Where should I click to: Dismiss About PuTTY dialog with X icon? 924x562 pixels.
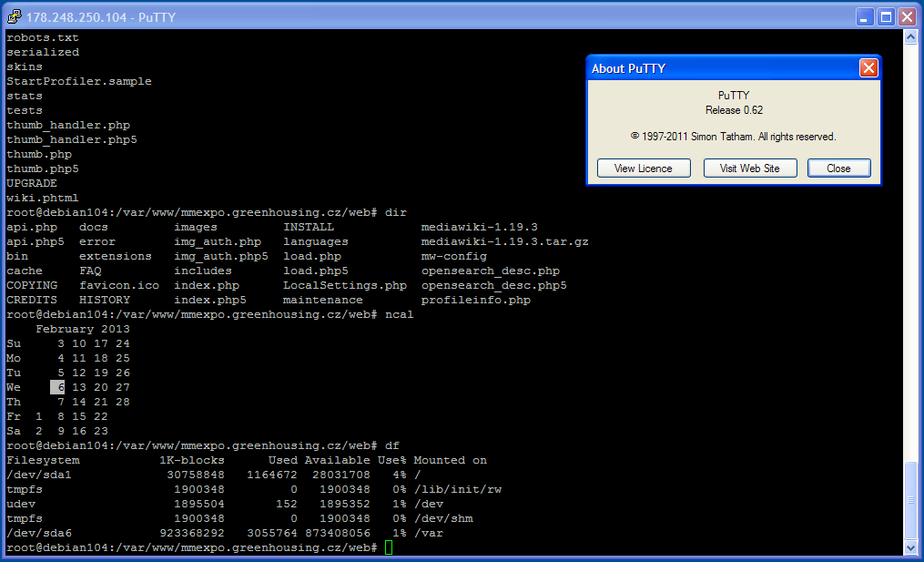(x=868, y=68)
